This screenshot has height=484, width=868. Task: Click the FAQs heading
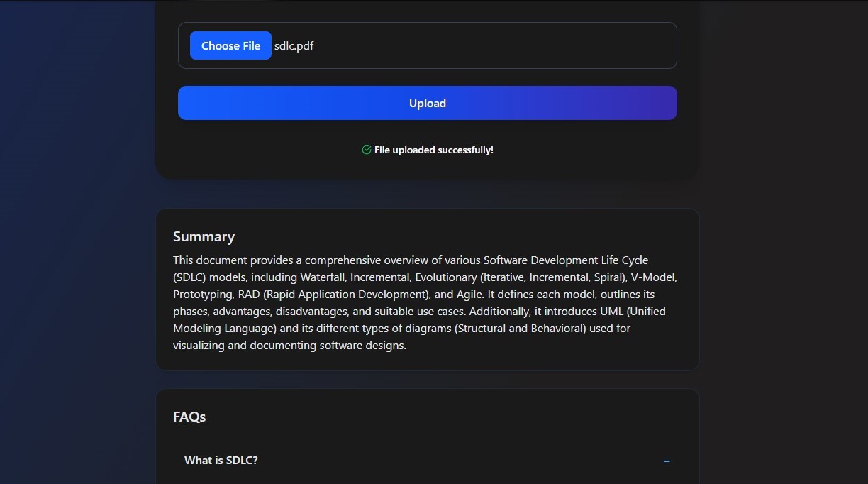(189, 417)
